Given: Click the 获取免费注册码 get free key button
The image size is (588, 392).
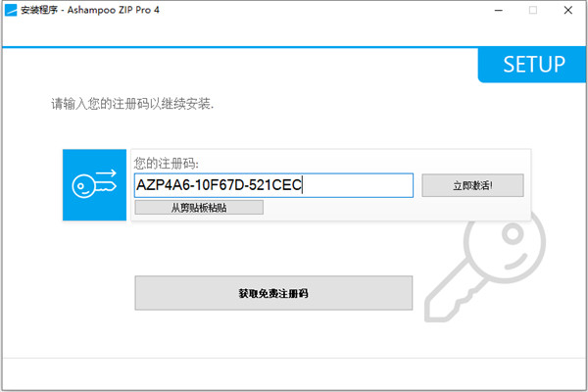Looking at the screenshot, I should point(273,293).
